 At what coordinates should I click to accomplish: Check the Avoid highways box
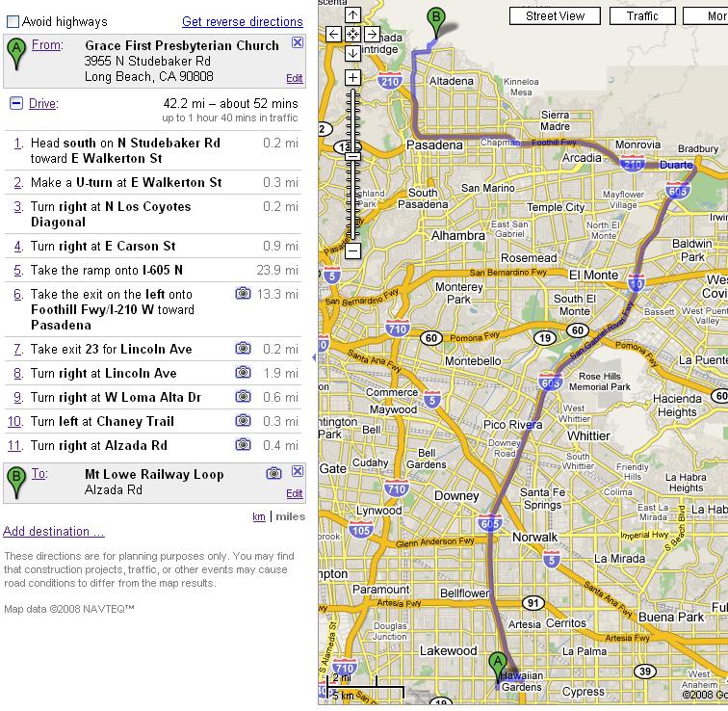pos(13,21)
